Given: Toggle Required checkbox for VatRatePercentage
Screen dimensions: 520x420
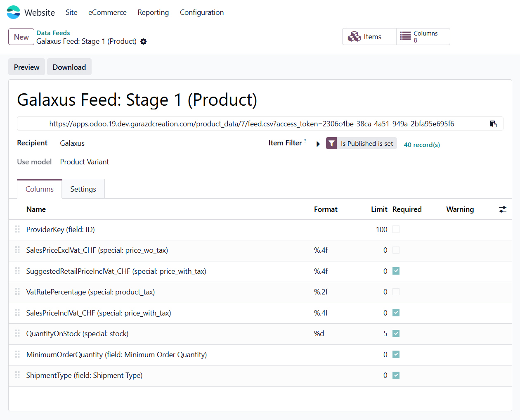Looking at the screenshot, I should tap(396, 292).
